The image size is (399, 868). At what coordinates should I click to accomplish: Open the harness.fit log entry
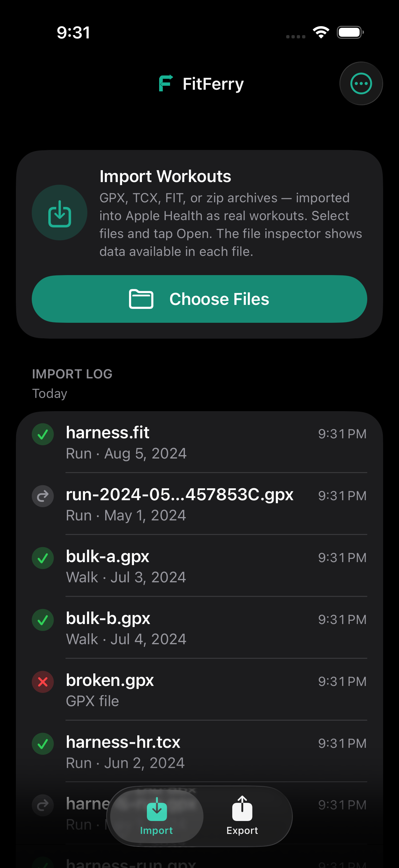point(199,442)
